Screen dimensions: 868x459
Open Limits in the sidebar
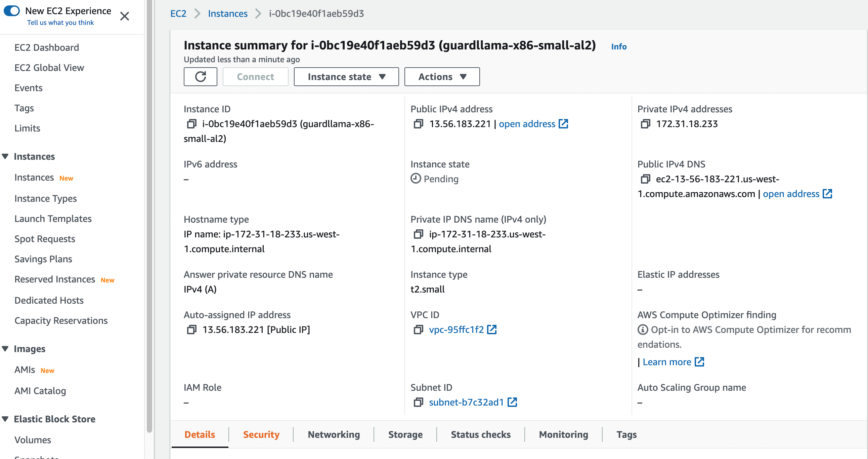click(27, 128)
